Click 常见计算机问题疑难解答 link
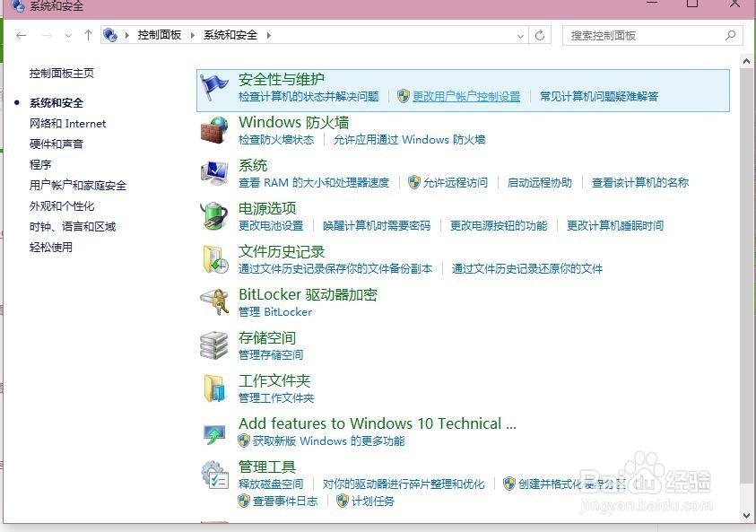The height and width of the screenshot is (532, 756). 599,97
